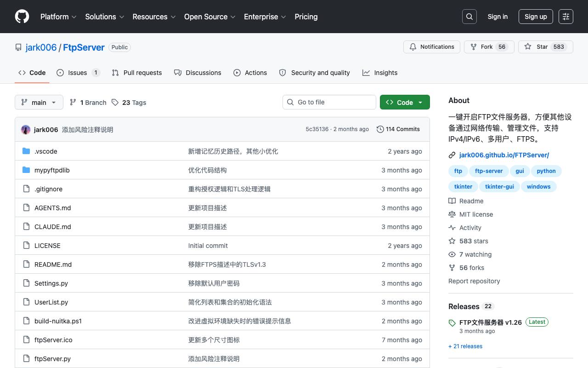Click the Pricing link
Viewport: 588px width, 368px height.
(x=306, y=17)
